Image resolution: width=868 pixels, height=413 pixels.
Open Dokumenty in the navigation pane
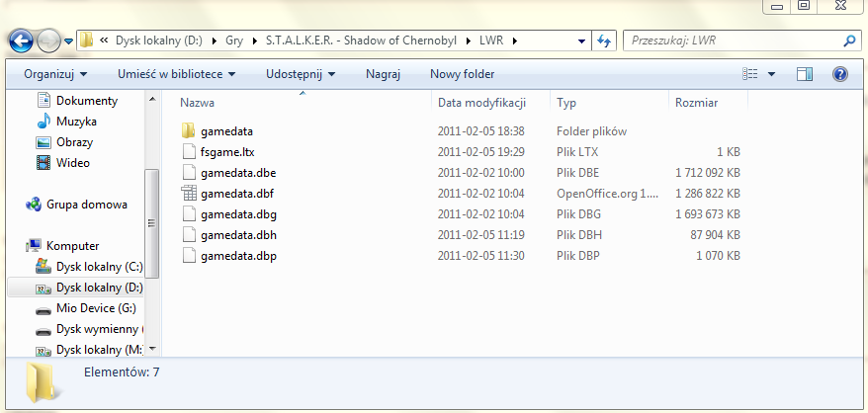(87, 101)
